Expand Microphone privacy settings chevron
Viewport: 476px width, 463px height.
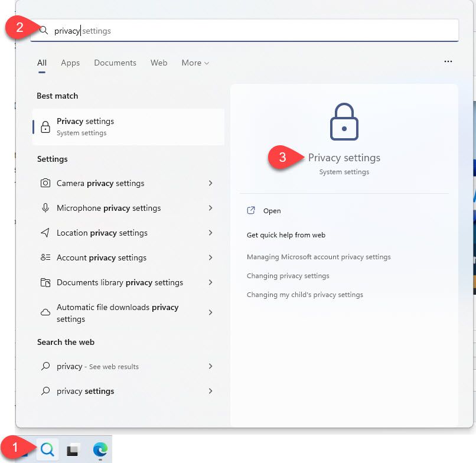(x=210, y=208)
